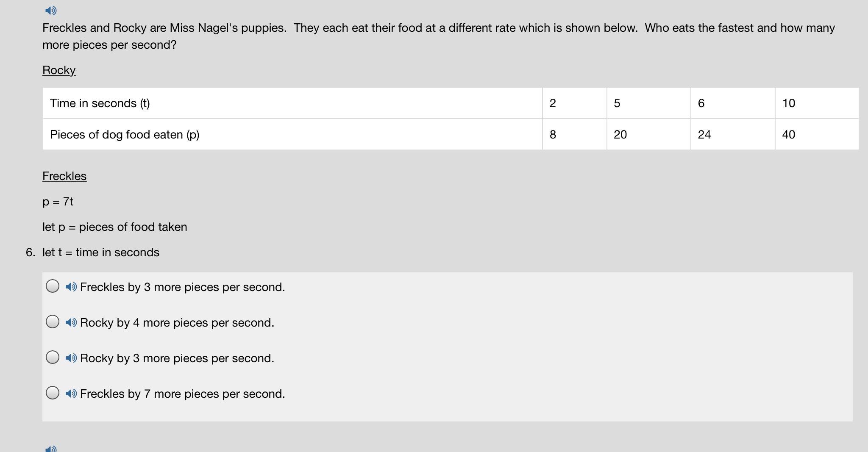Play audio for Freckles by 7 answer
Screen dimensions: 868x452
71,394
